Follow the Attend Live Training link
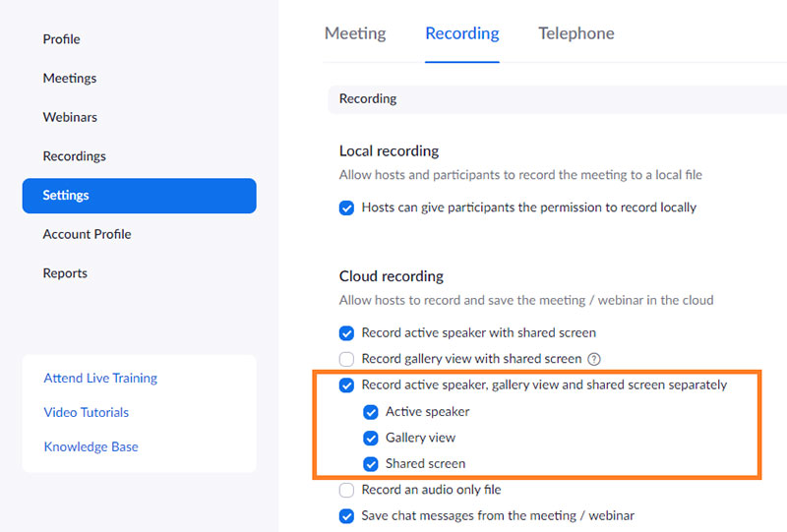This screenshot has width=787, height=532. [x=100, y=378]
